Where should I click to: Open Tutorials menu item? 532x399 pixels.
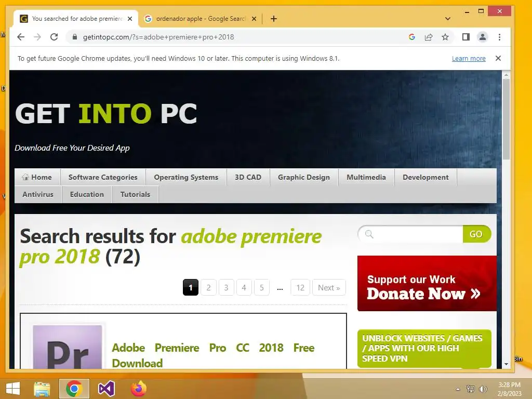click(x=135, y=194)
